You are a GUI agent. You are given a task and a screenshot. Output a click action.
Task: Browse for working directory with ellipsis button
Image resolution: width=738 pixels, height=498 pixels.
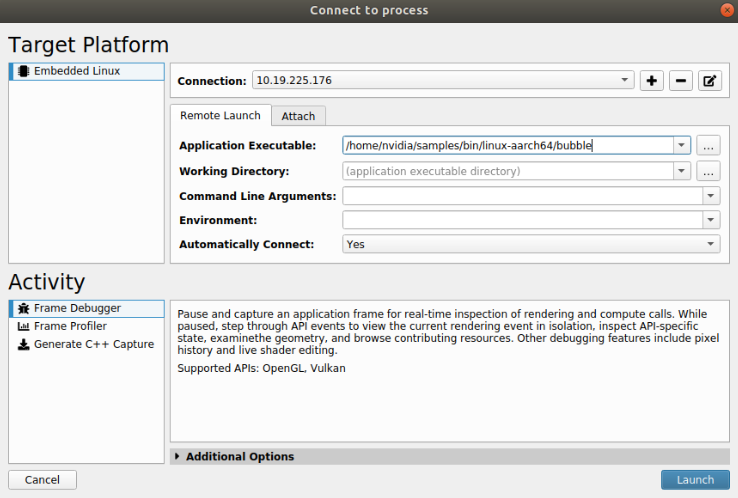tap(708, 171)
